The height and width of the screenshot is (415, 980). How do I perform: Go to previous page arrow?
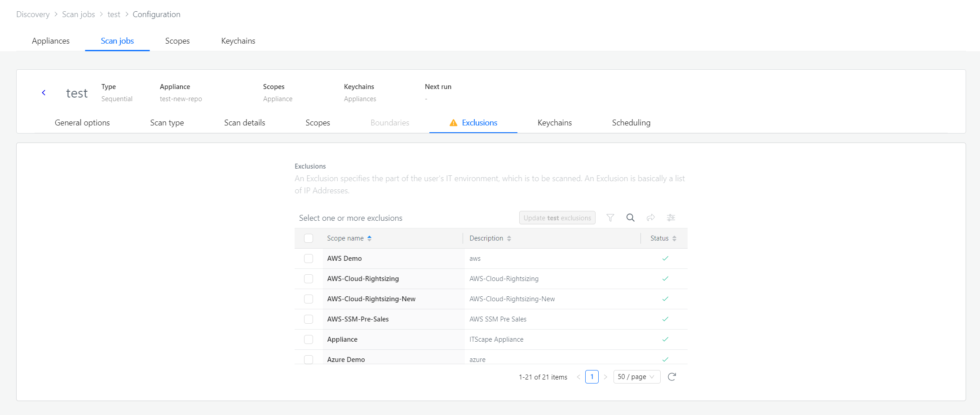578,377
